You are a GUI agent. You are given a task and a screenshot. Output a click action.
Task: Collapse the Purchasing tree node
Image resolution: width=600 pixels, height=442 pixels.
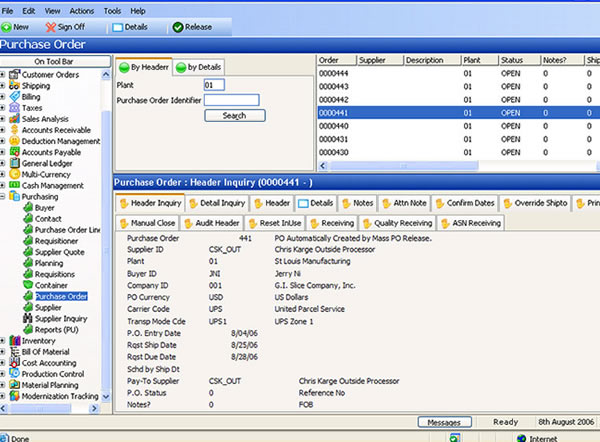3,197
